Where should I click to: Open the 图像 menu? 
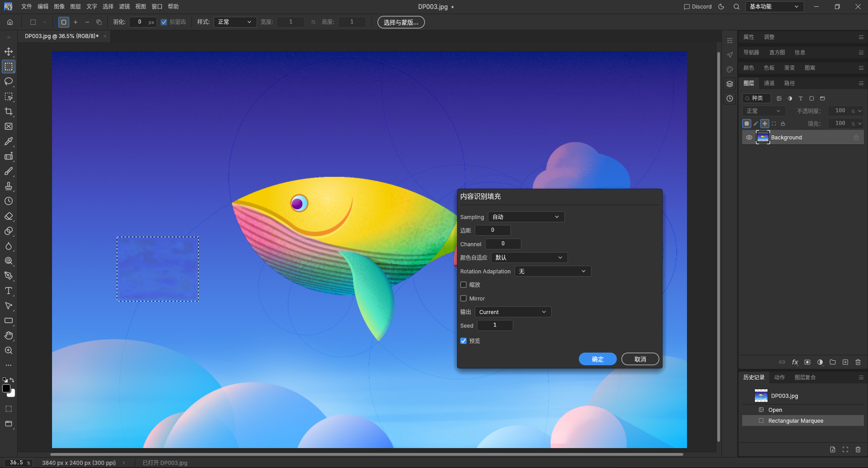click(59, 7)
